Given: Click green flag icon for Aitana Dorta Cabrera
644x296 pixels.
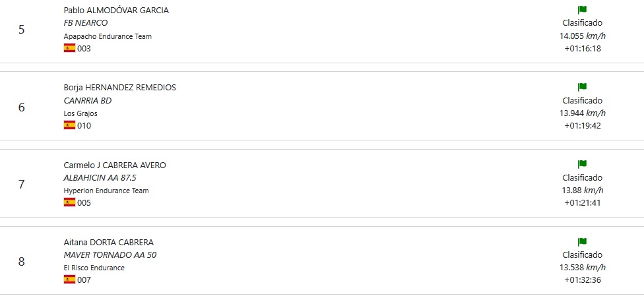Looking at the screenshot, I should click(582, 242).
